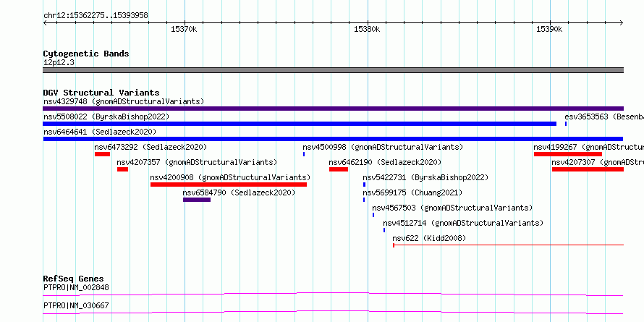The height and width of the screenshot is (322, 644).
Task: Open nsv4329748 (gnomADStructuralVariants) label
Action: coord(124,101)
